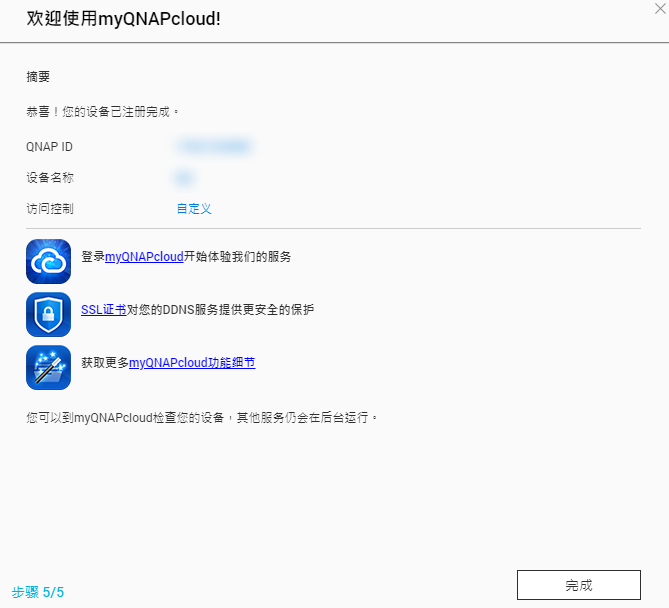This screenshot has height=608, width=669.
Task: Click the myQNAPcloud blue cloud icon
Action: (x=48, y=261)
